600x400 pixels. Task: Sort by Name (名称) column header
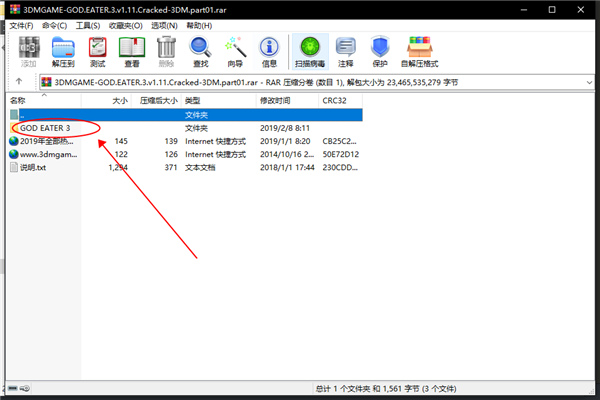(43, 101)
